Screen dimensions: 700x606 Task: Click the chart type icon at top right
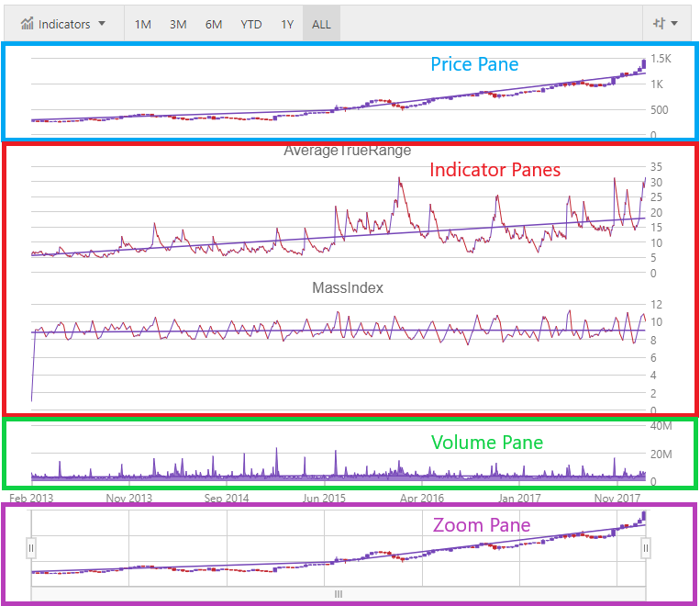tap(657, 24)
